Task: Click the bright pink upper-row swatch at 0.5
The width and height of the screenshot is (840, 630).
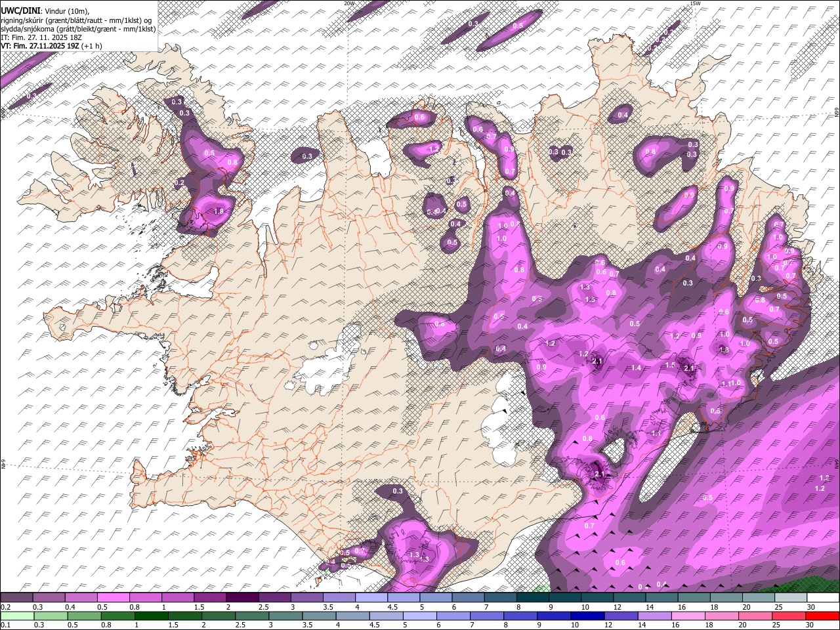Action: (x=113, y=598)
